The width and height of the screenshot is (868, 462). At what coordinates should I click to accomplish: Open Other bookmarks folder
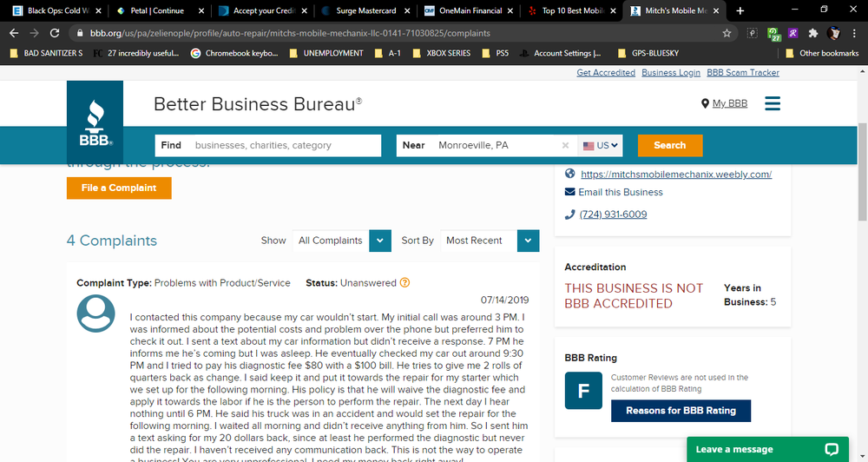(x=822, y=53)
